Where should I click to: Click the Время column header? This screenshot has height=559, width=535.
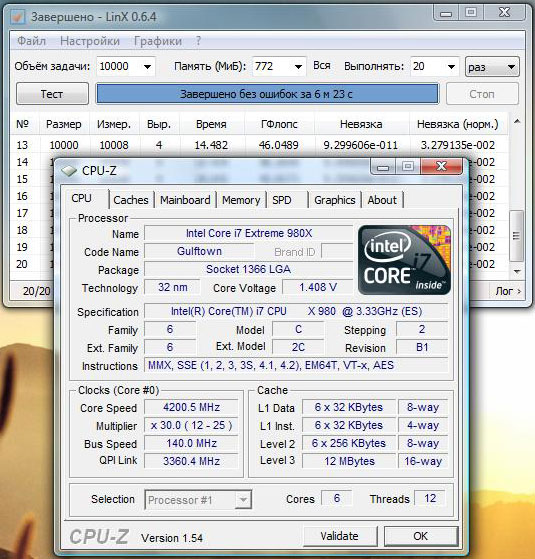click(211, 124)
